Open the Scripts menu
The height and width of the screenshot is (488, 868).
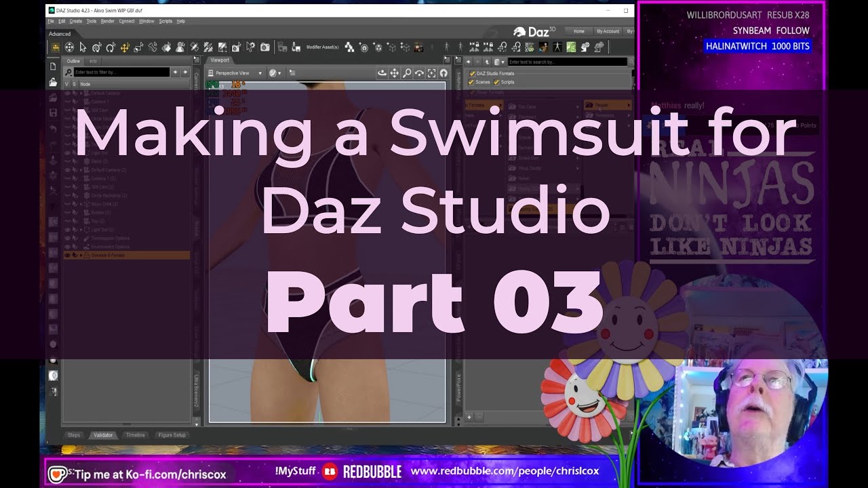165,21
